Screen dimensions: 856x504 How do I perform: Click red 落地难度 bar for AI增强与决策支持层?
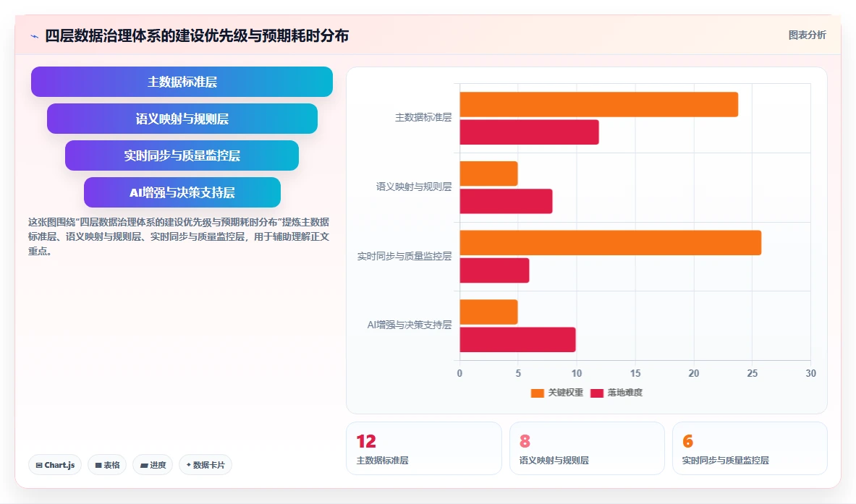[517, 340]
